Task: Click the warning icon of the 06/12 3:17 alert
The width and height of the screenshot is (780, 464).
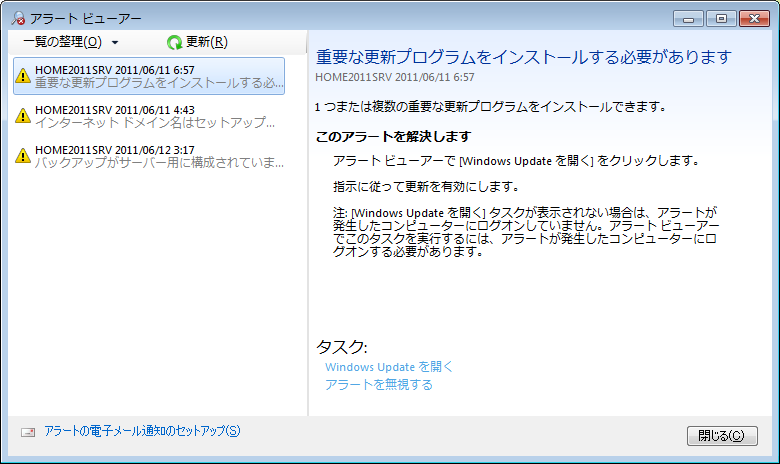Action: [x=23, y=156]
